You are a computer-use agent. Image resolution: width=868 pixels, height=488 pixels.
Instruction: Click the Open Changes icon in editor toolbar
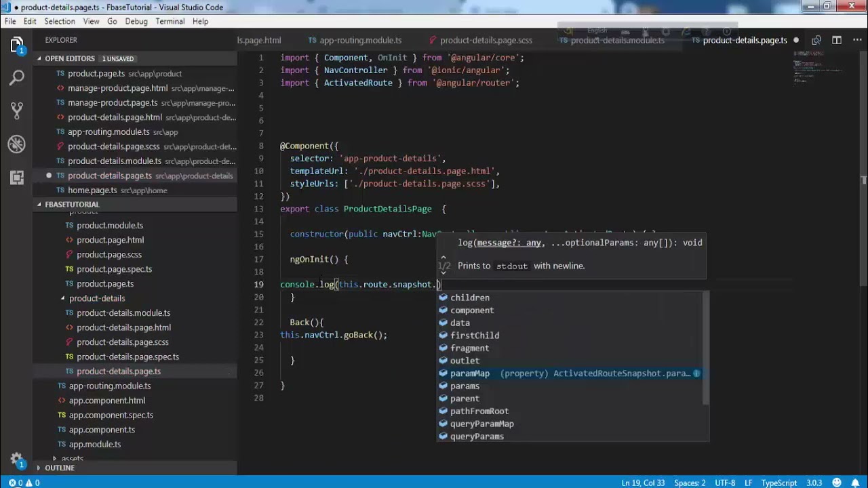coord(816,41)
